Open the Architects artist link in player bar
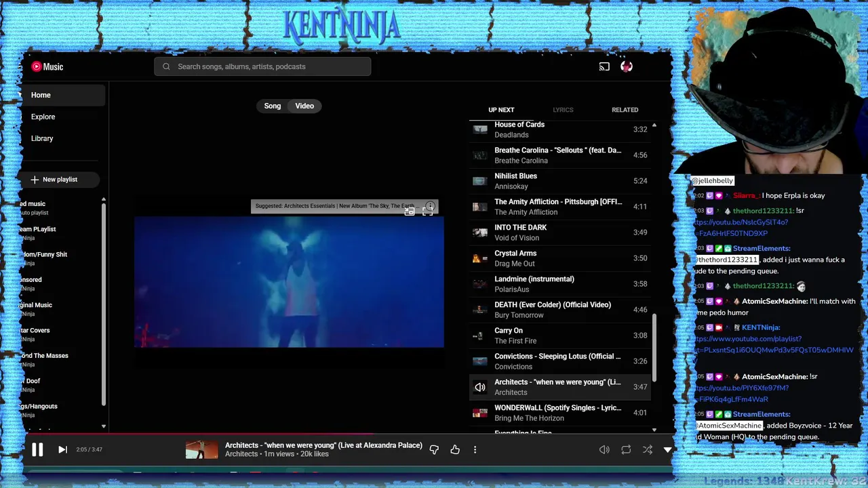The image size is (868, 488). (241, 454)
